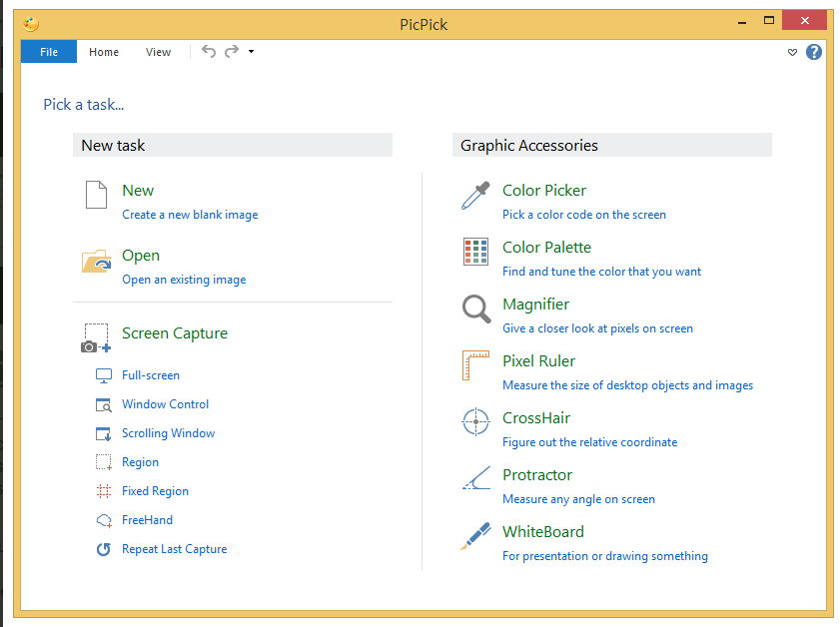The width and height of the screenshot is (840, 627).
Task: Choose the FreeHand capture link
Action: pos(147,520)
